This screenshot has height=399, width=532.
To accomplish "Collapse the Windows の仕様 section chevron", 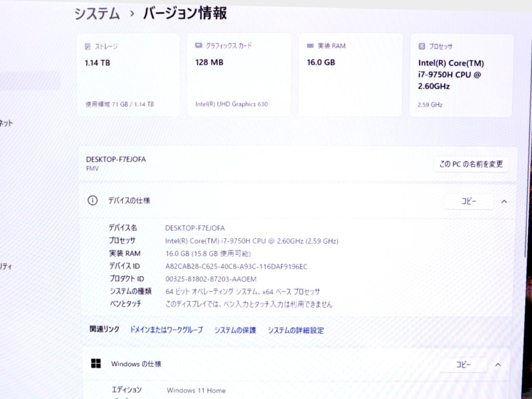I will click(x=498, y=365).
